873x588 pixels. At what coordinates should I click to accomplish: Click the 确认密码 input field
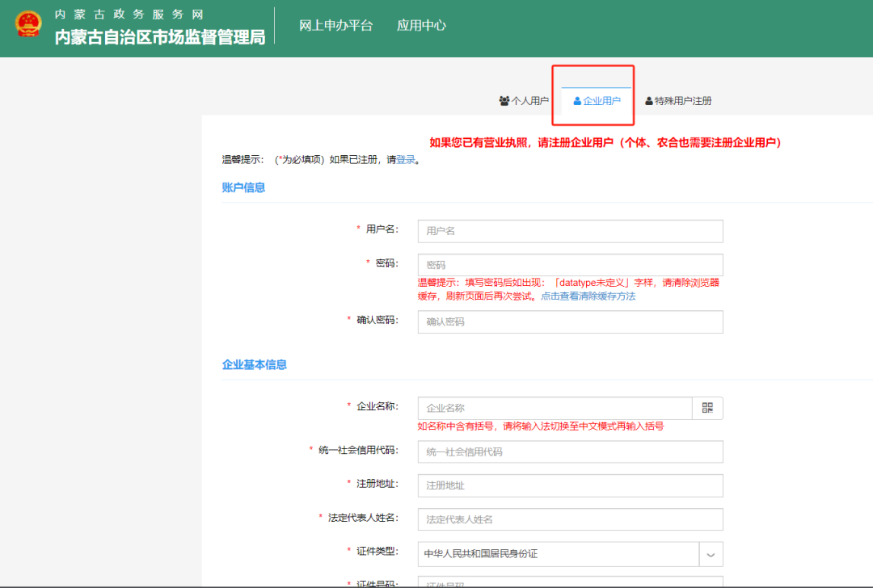[570, 321]
